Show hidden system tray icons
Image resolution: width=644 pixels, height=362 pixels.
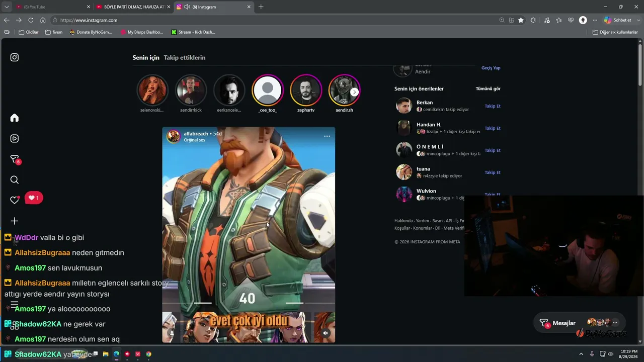[x=581, y=354]
